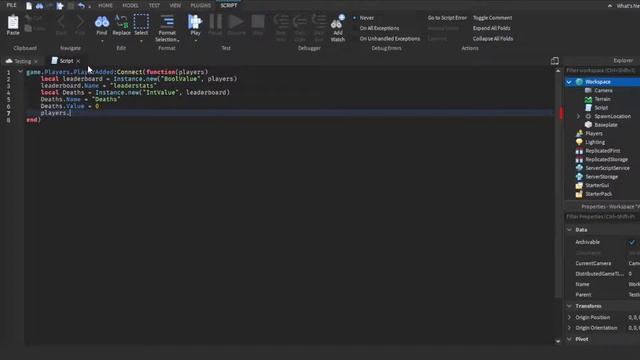Screen dimensions: 640x360
Task: Click Expand All Folds
Action: [491, 28]
